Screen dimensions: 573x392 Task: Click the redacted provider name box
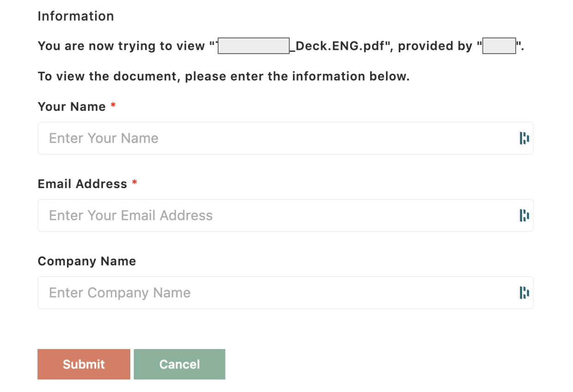click(499, 46)
